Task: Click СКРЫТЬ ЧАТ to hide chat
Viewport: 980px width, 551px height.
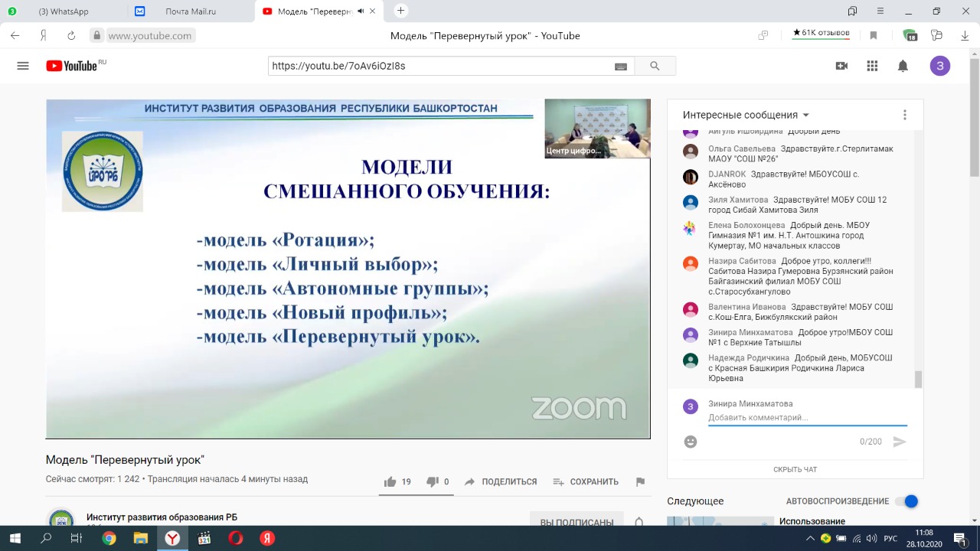Action: 795,469
